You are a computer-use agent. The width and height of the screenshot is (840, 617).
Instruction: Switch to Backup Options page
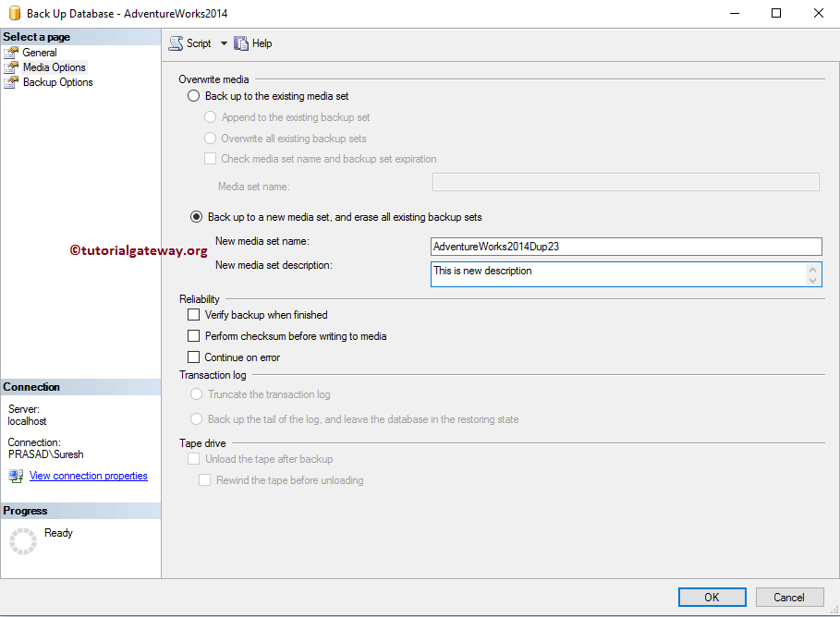pos(58,82)
